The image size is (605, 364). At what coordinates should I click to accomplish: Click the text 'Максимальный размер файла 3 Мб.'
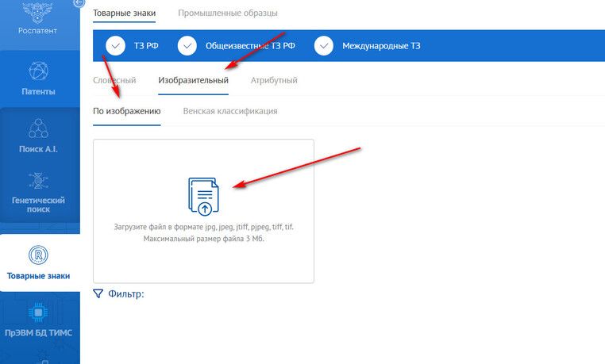[204, 239]
